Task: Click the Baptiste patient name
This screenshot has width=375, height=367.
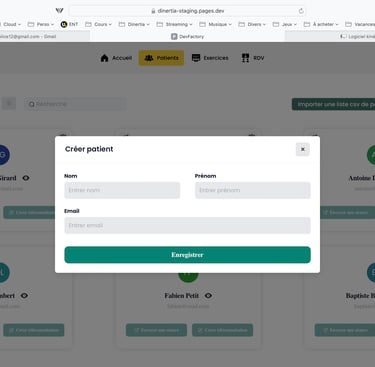Action: pos(360,296)
